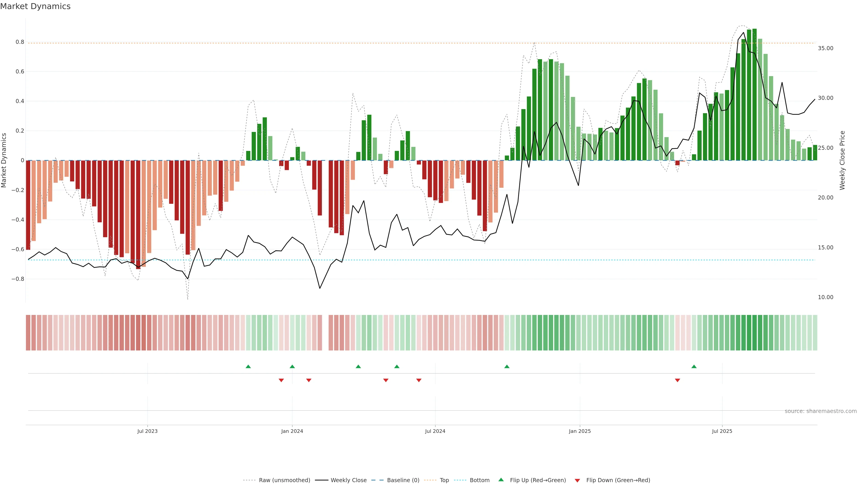Click the Flip Down marker right after Jan 2024
The width and height of the screenshot is (868, 488).
click(x=309, y=380)
